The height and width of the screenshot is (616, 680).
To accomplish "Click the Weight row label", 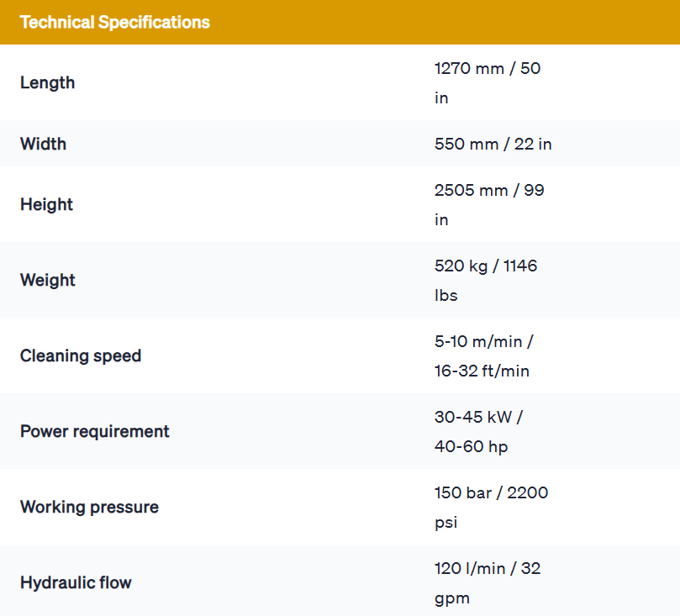I will [48, 280].
